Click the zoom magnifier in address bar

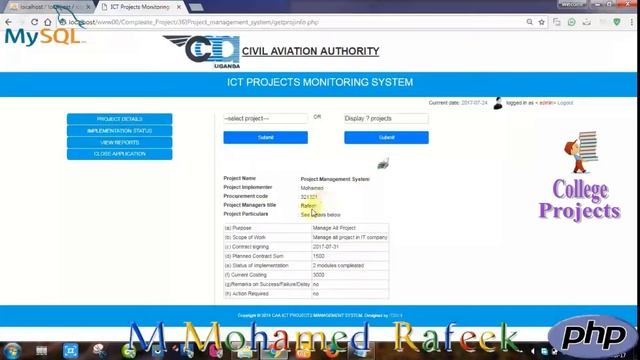pyautogui.click(x=529, y=22)
